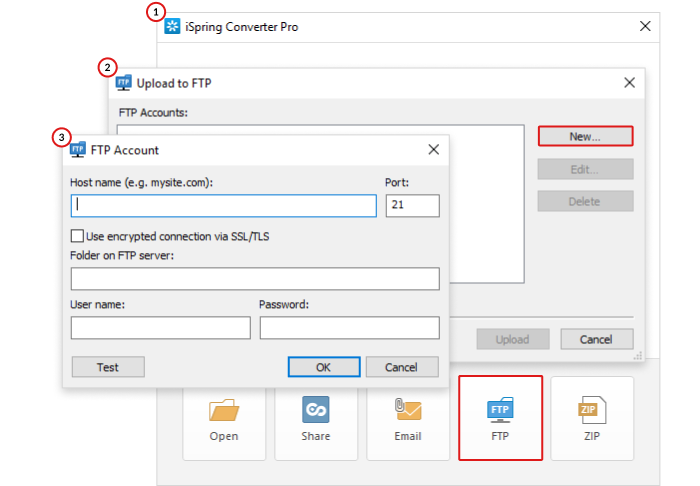
Task: Create a New FTP account
Action: point(585,136)
